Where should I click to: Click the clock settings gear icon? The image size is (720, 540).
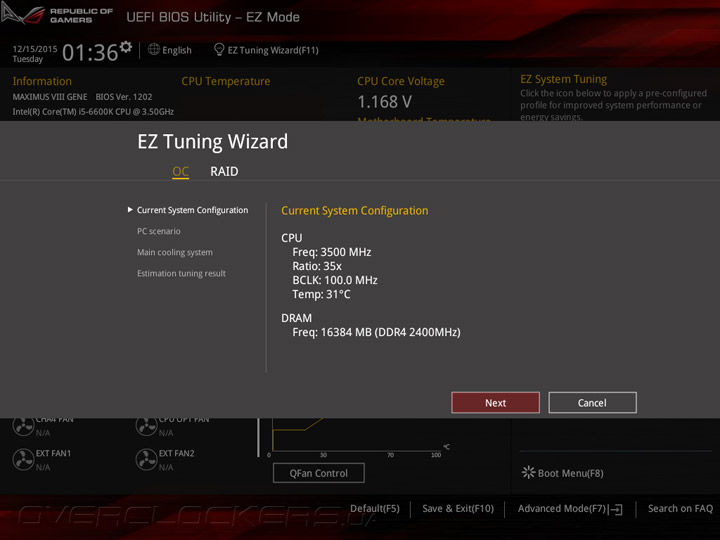point(125,46)
